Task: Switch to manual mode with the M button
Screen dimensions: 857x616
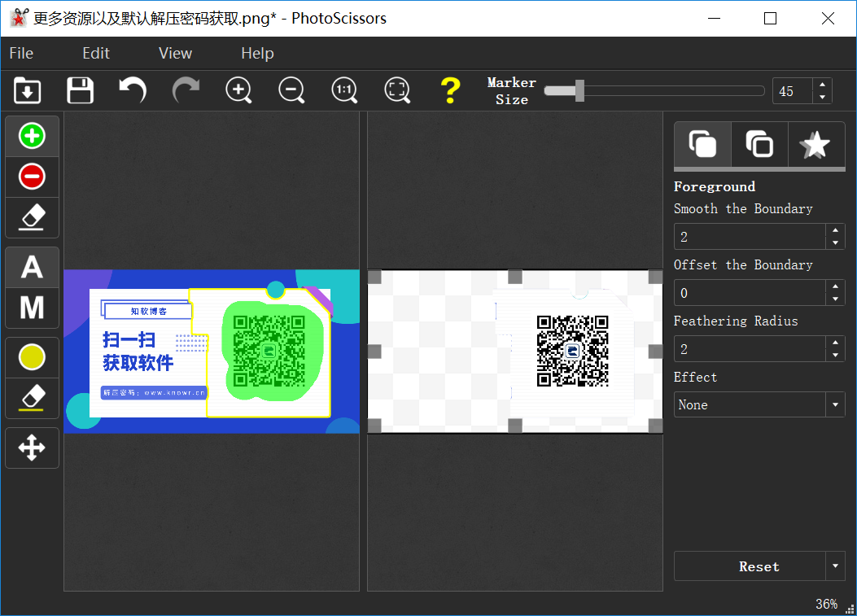Action: coord(32,308)
